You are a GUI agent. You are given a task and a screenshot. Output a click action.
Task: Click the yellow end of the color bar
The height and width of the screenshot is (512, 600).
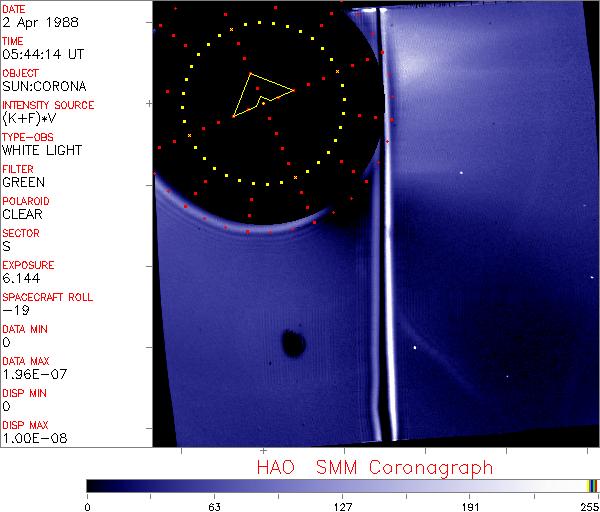click(x=591, y=485)
